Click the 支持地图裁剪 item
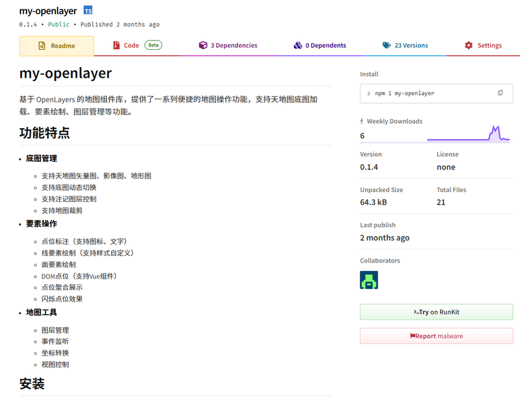Image resolution: width=532 pixels, height=400 pixels. coord(62,211)
